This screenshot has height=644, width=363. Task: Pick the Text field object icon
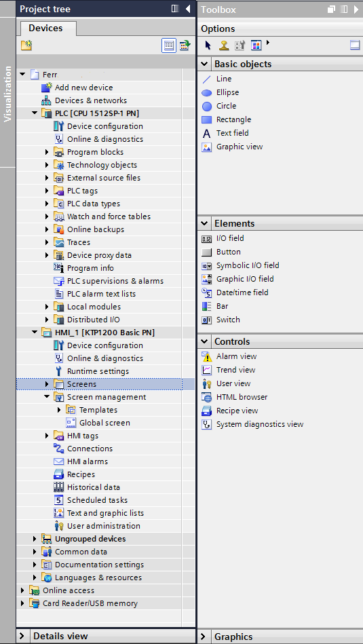[x=206, y=133]
